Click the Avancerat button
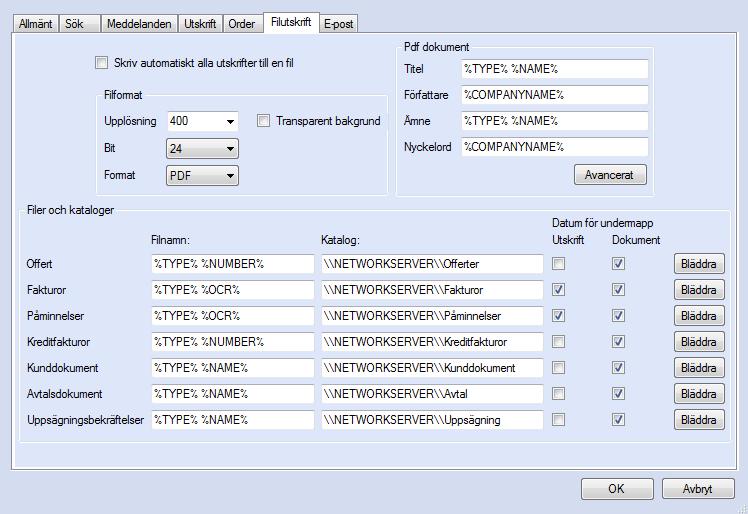748x514 pixels. pyautogui.click(x=610, y=175)
